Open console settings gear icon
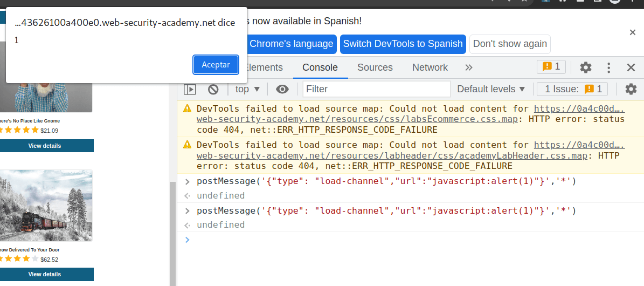The width and height of the screenshot is (644, 286). [631, 89]
